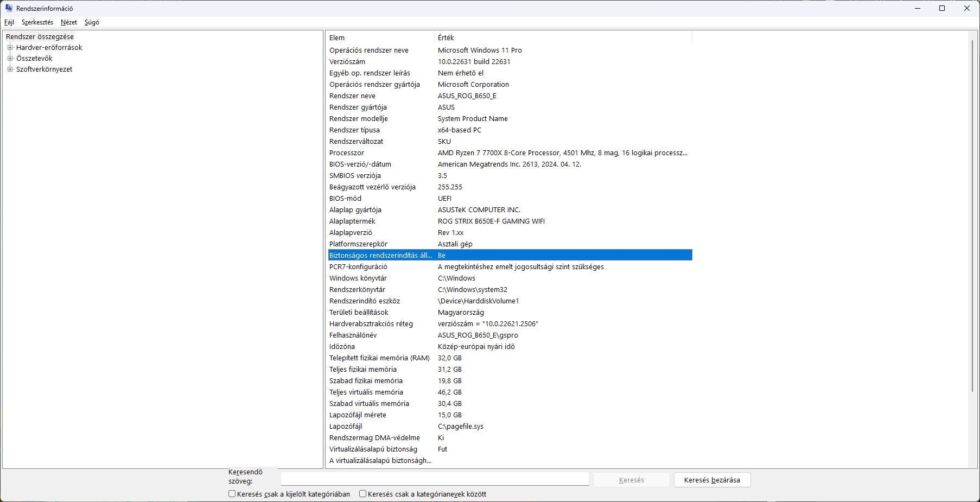Viewport: 980px width, 502px height.
Task: Select the PCR7-konfiguráció row
Action: point(510,266)
